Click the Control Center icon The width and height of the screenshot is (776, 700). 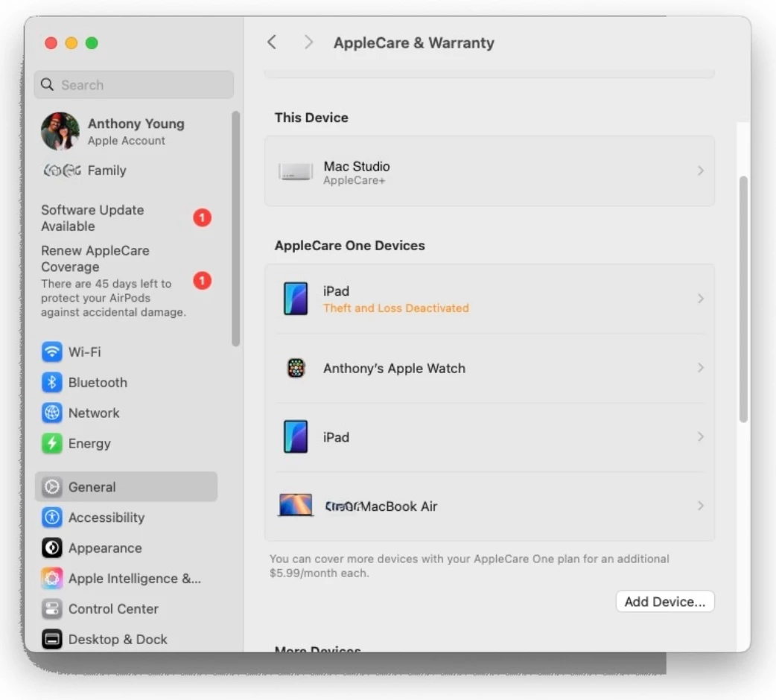[x=52, y=609]
